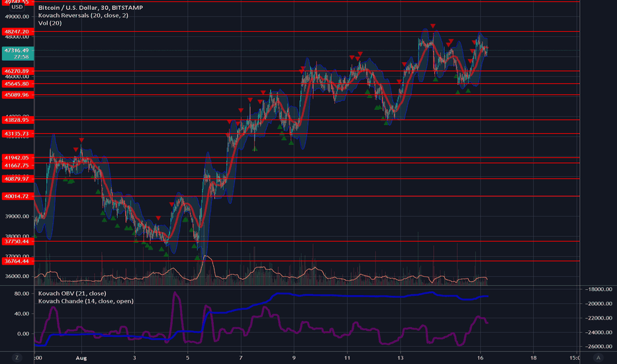Click the -18000.00 OBV scale value
Screen dimensions: 617x364
[x=598, y=289]
